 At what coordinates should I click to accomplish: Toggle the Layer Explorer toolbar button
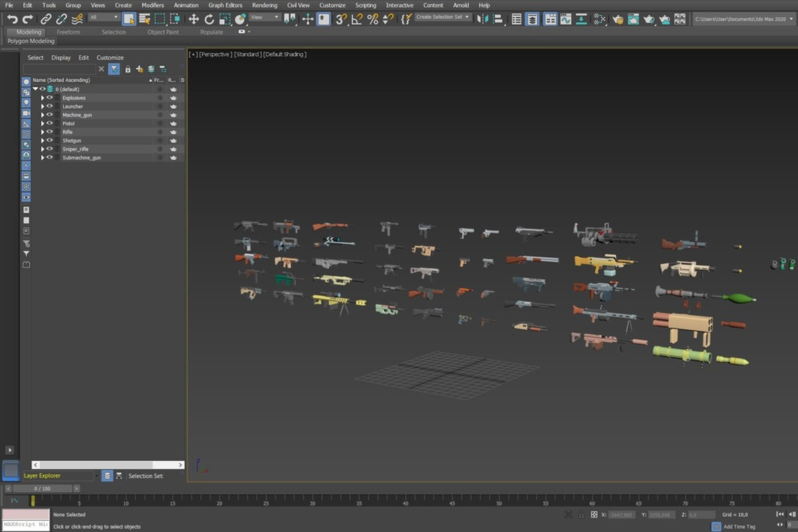532,19
